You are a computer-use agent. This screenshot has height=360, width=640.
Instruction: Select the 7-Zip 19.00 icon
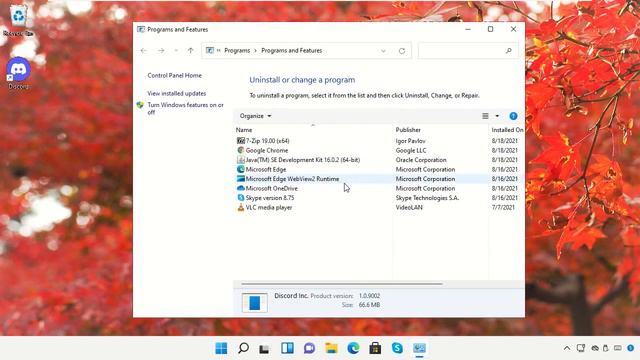point(241,141)
